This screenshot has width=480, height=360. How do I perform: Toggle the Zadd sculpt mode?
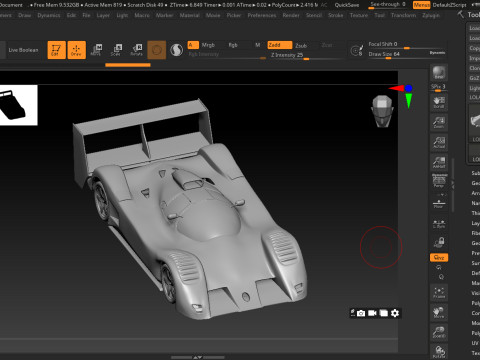click(280, 45)
